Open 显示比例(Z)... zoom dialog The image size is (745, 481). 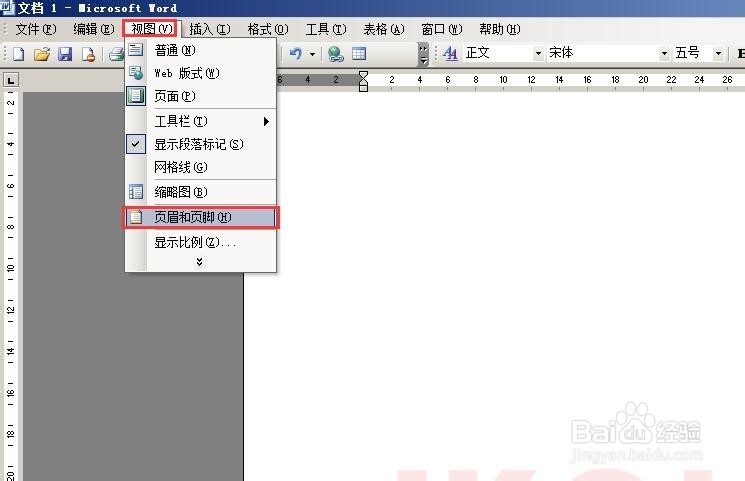pyautogui.click(x=201, y=242)
